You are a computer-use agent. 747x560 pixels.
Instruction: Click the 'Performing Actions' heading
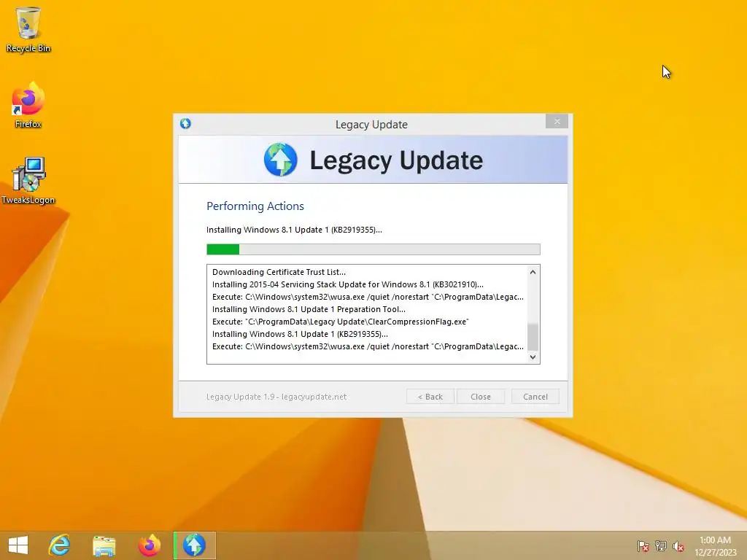click(255, 206)
